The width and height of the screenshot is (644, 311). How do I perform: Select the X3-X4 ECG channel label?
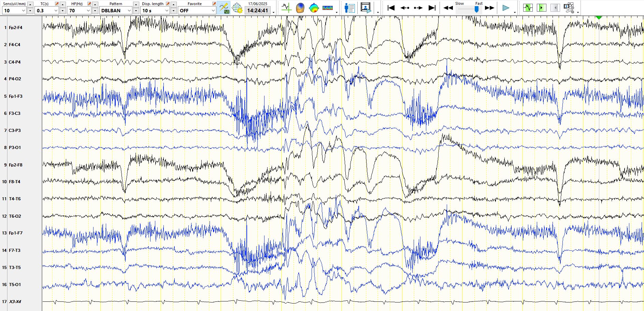15,302
